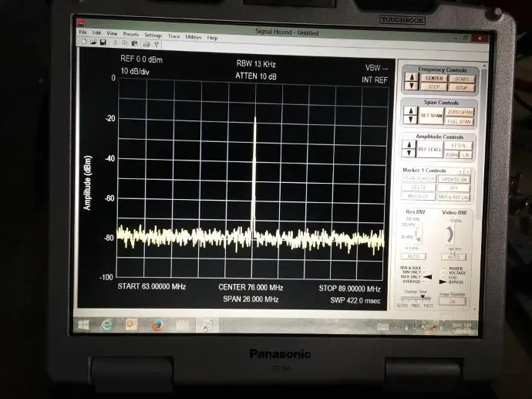Viewport: 532px width, 399px height.
Task: Click the ZERO SPAN button
Action: 460,112
